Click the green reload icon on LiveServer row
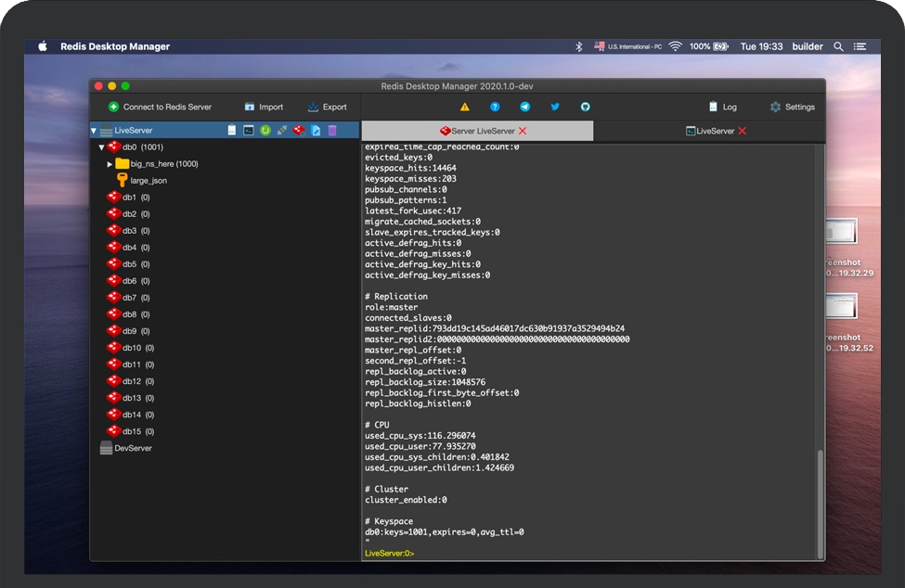 tap(265, 131)
